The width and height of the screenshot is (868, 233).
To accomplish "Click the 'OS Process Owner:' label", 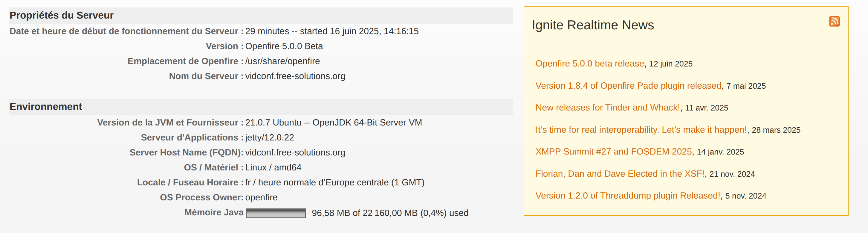I will pos(201,197).
